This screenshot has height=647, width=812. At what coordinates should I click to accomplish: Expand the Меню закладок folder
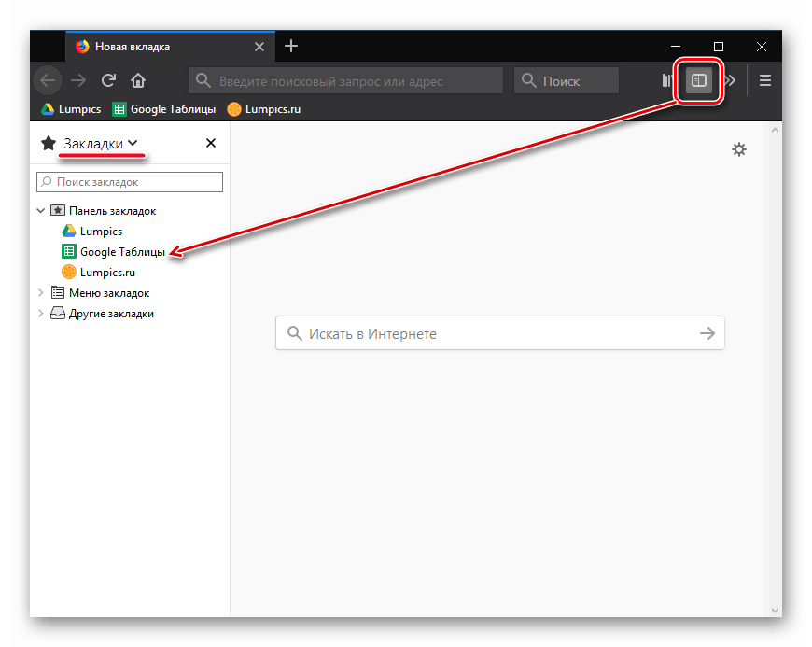point(41,293)
